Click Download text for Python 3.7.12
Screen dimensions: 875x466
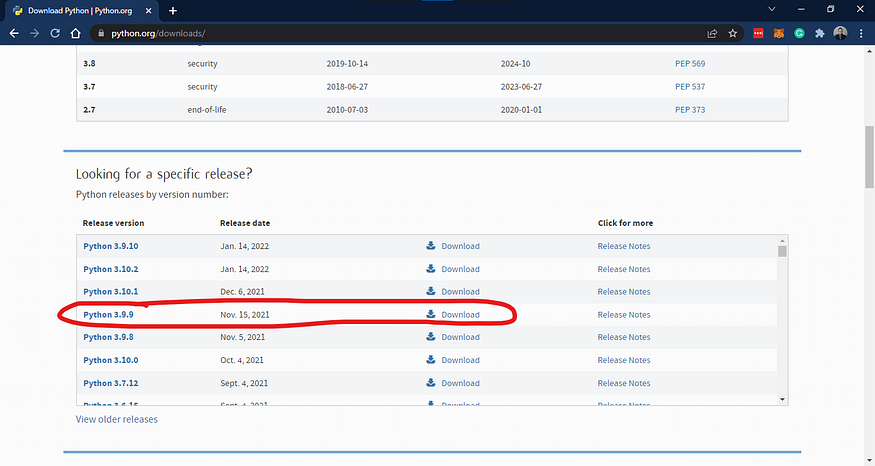click(x=460, y=383)
